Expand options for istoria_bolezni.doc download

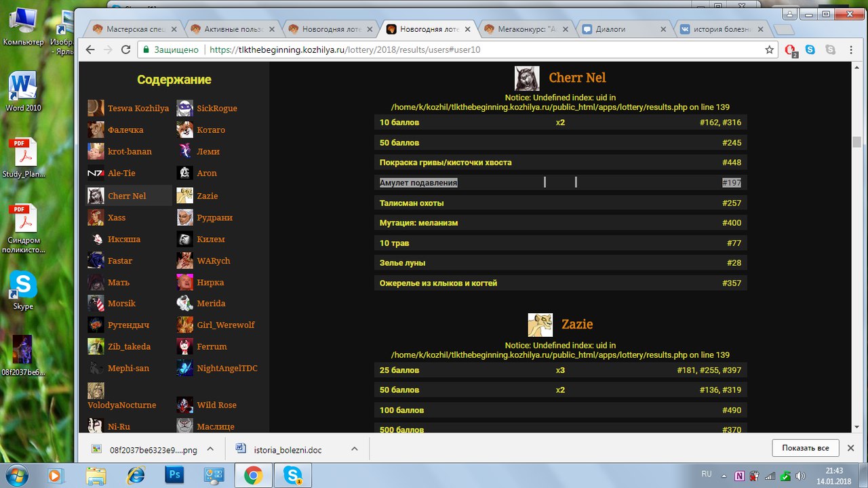pos(354,449)
